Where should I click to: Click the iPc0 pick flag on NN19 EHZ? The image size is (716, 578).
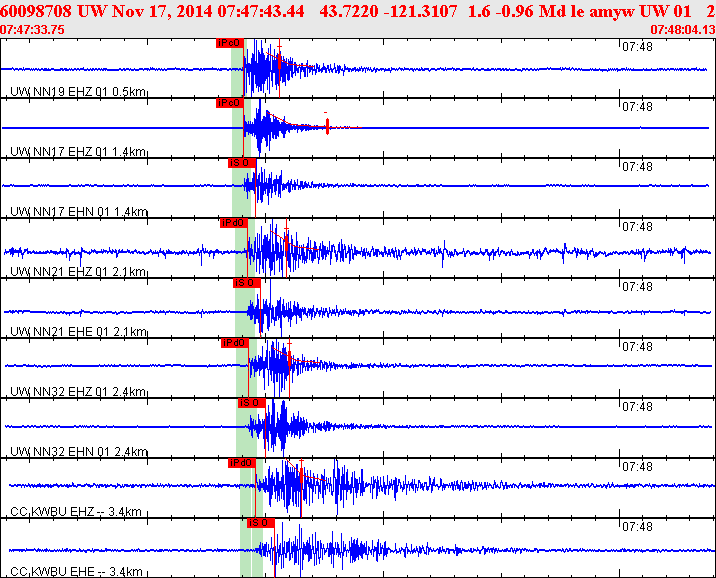[x=230, y=43]
